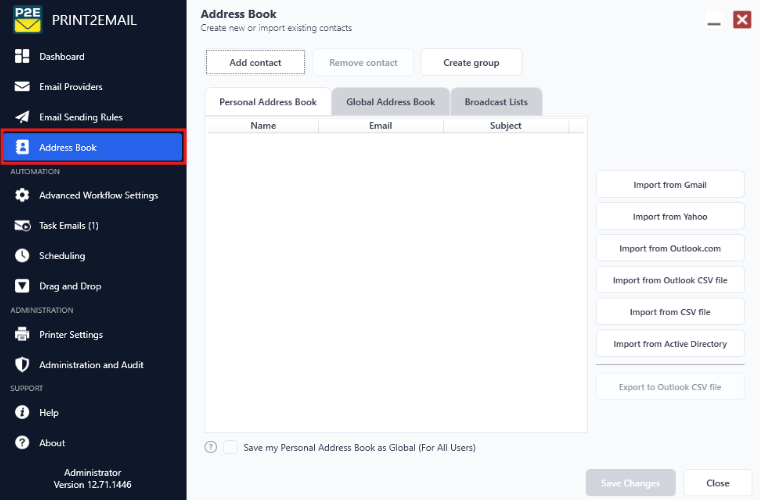
Task: Open the About page
Action: pyautogui.click(x=93, y=442)
